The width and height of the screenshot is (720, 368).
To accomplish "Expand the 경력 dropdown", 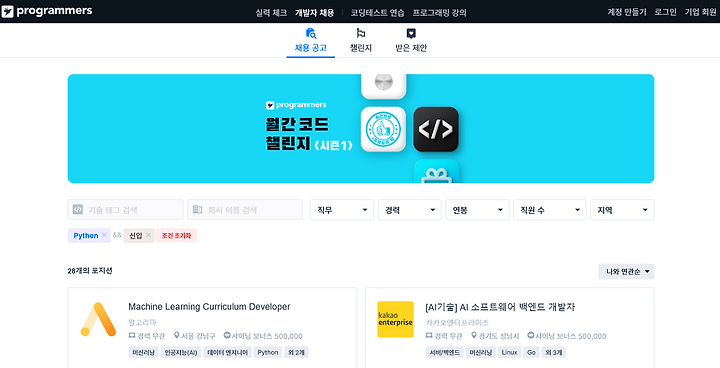I will [410, 210].
